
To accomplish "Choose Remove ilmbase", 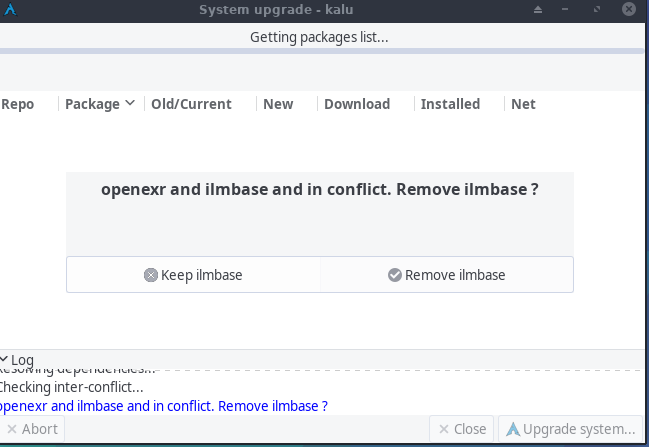I will pos(447,275).
